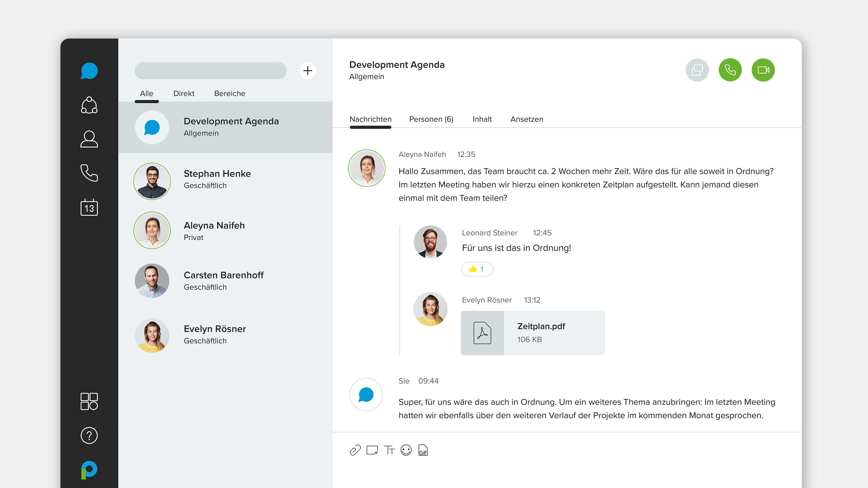Toggle the thumbs-up reaction on Leonard's message
The image size is (868, 488).
tap(477, 269)
